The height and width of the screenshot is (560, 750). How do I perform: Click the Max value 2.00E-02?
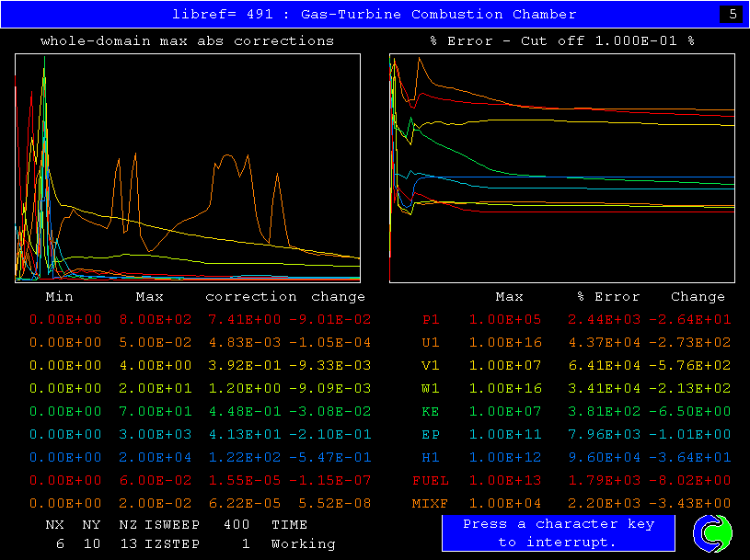click(156, 503)
